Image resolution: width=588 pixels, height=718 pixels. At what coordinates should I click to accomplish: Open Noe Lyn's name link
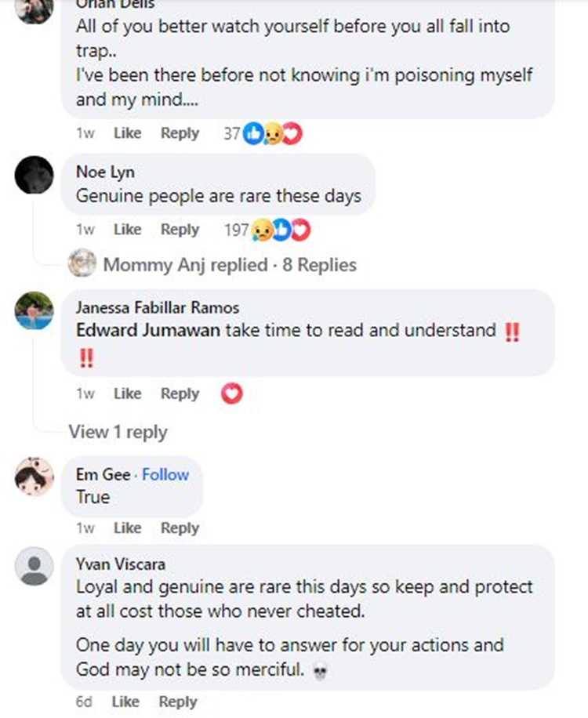[x=105, y=172]
